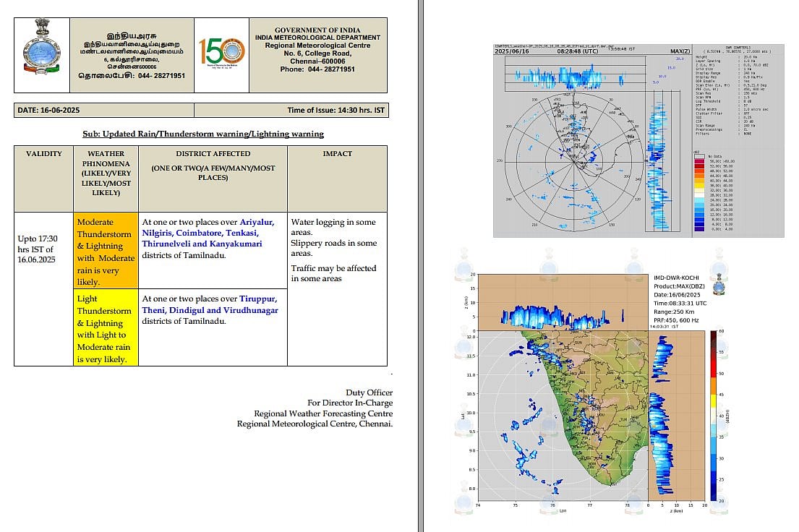Click the IMPACT column header
This screenshot has height=532, width=799.
(x=337, y=153)
